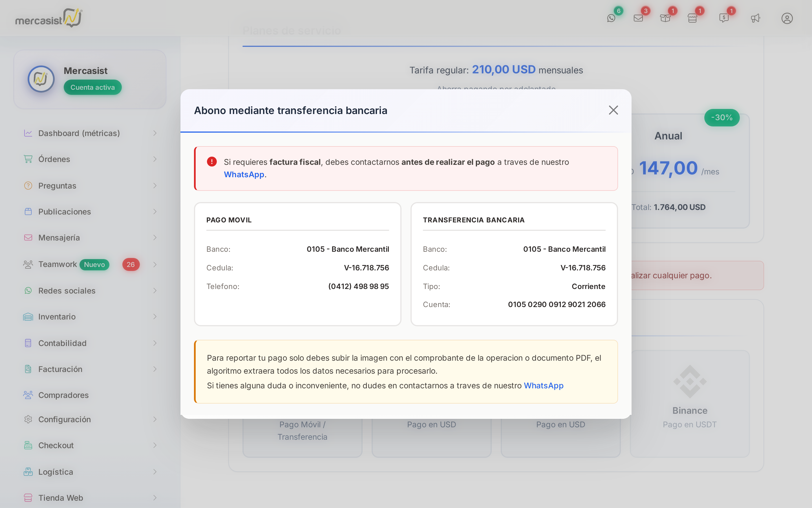Expand the Configuración chevron

click(x=155, y=419)
